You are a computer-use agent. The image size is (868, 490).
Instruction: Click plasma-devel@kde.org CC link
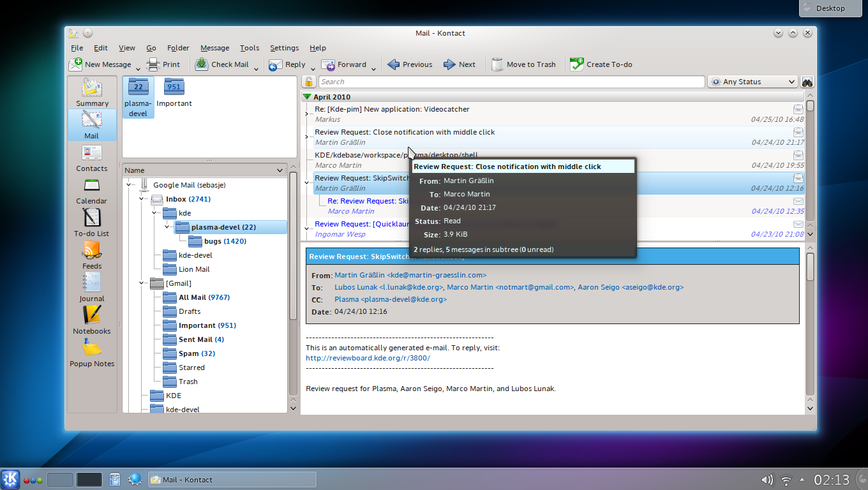coord(391,299)
